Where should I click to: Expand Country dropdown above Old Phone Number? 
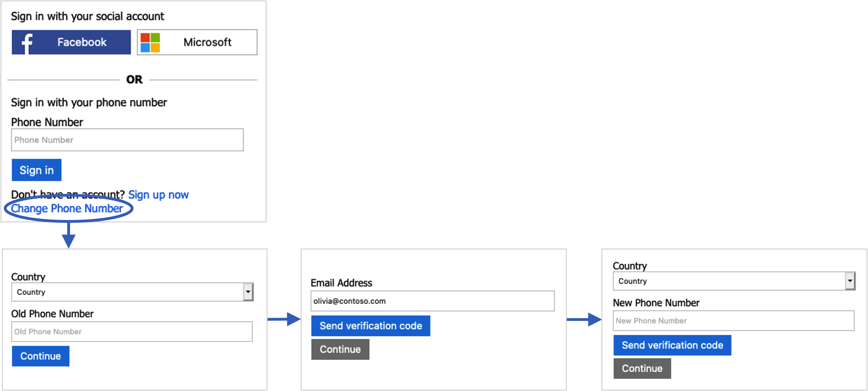(132, 292)
